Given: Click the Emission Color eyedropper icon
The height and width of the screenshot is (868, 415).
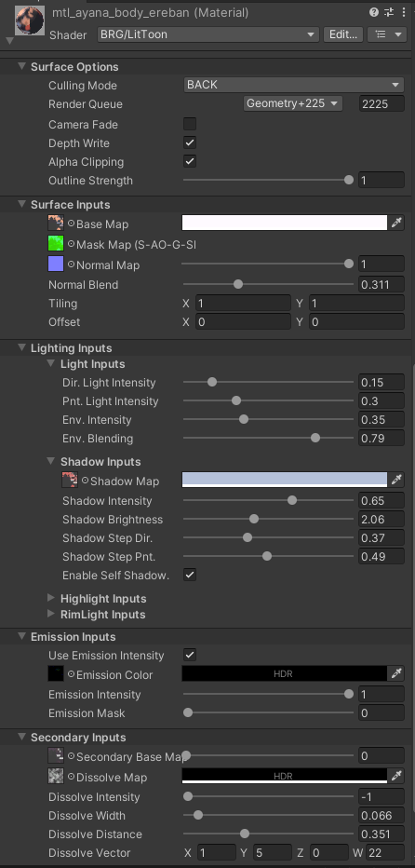Looking at the screenshot, I should (x=396, y=673).
